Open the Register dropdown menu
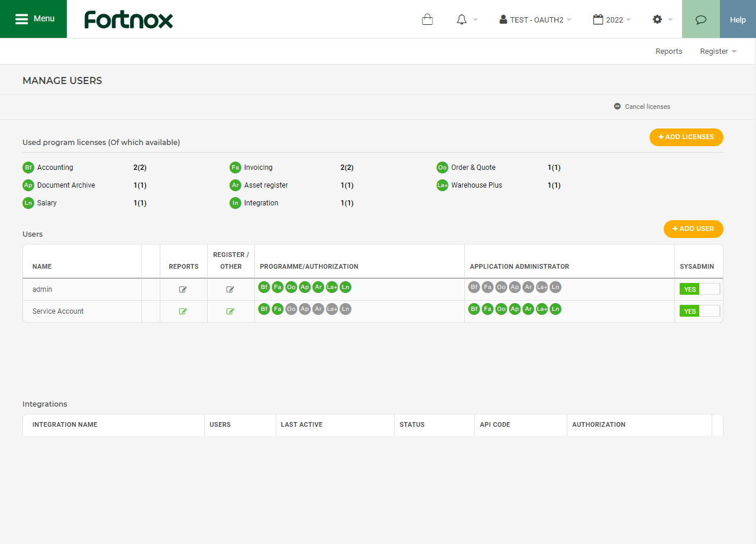This screenshot has width=756, height=544. click(x=718, y=51)
